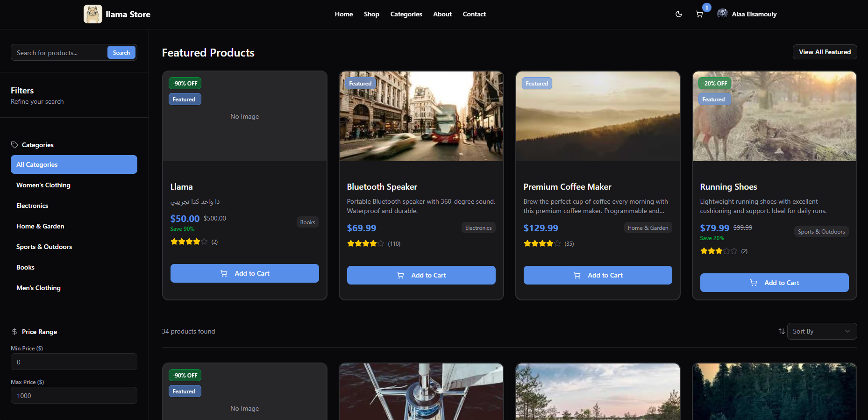Click Bluetooth Speaker star rating

tap(365, 243)
